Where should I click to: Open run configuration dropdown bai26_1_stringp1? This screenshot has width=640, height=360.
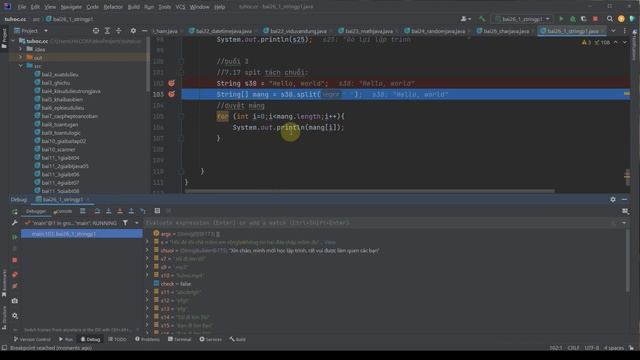(x=522, y=19)
